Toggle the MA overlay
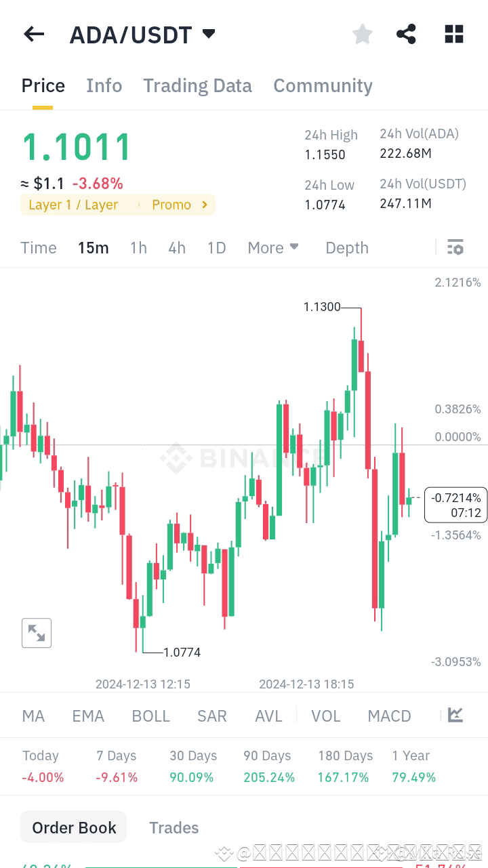Image resolution: width=488 pixels, height=868 pixels. [33, 716]
